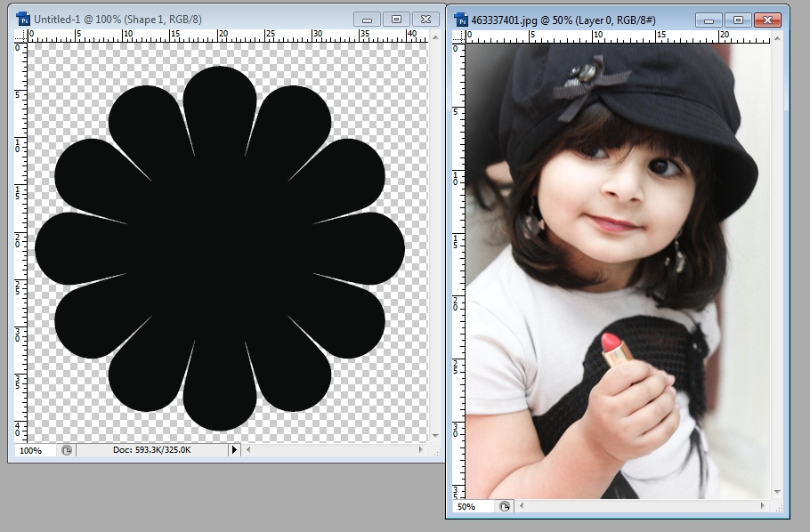This screenshot has width=810, height=532.
Task: Click the black flower shape on canvas
Action: (x=220, y=247)
